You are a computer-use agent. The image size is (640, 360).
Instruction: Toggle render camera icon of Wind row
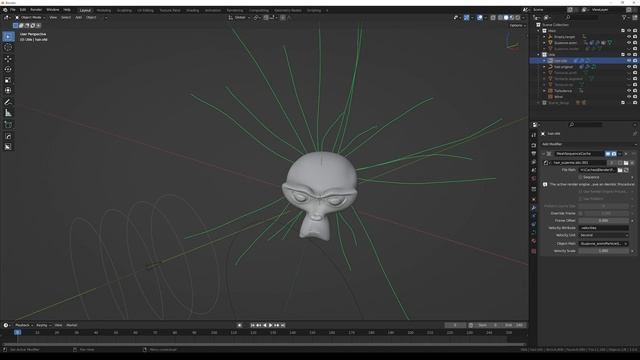pyautogui.click(x=635, y=97)
